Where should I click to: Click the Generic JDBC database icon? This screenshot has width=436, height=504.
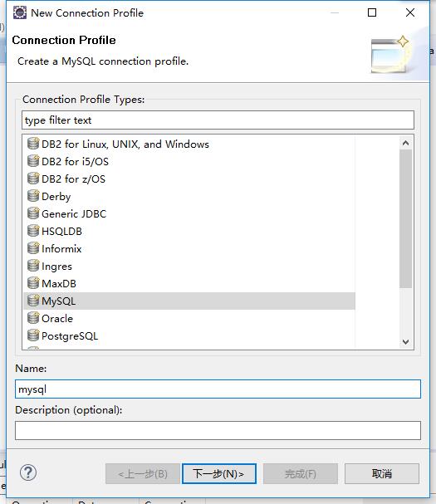[32, 213]
